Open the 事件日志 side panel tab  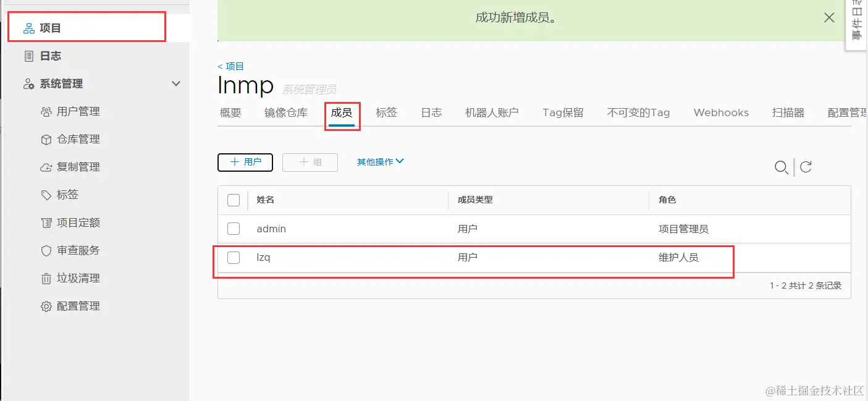[857, 25]
